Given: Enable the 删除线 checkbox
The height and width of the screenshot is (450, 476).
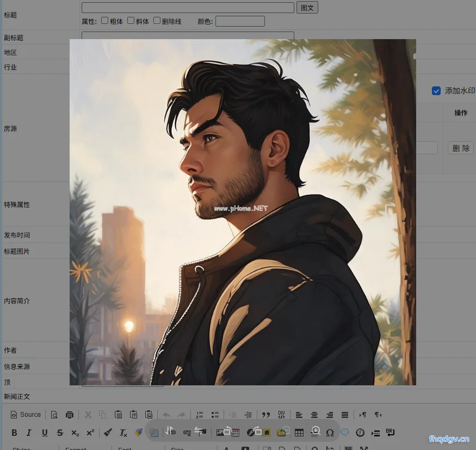Looking at the screenshot, I should click(x=157, y=21).
